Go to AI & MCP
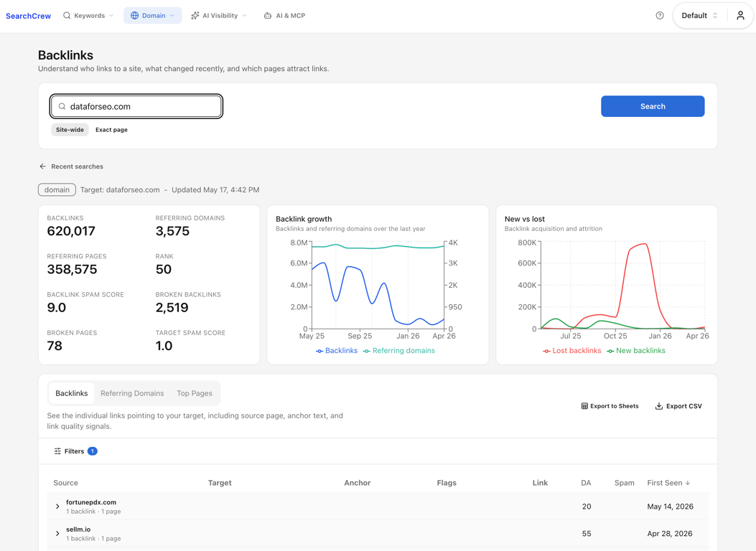Screen dimensions: 756x551 coord(284,15)
